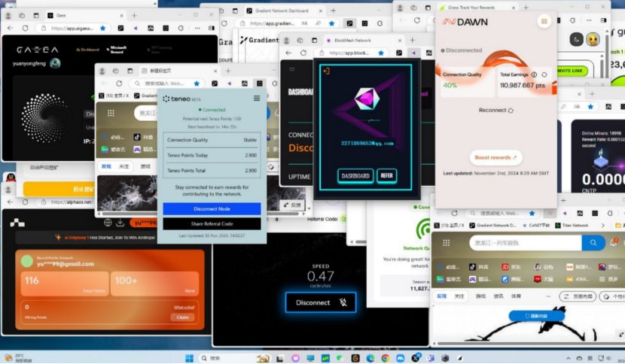Open the Douyin shortcut on the Teneo-window new-tab page
Image resolution: width=625 pixels, height=364 pixels.
[143, 137]
